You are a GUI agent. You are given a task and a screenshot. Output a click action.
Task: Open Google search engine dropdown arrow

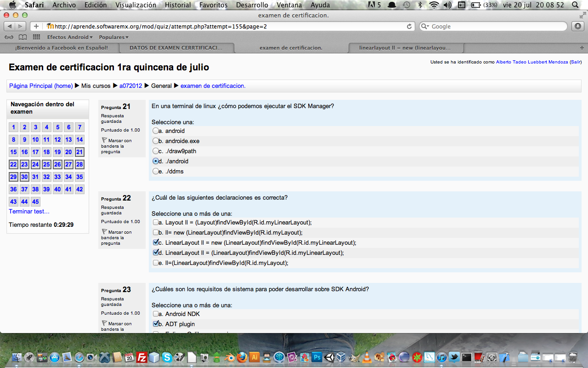tap(425, 27)
